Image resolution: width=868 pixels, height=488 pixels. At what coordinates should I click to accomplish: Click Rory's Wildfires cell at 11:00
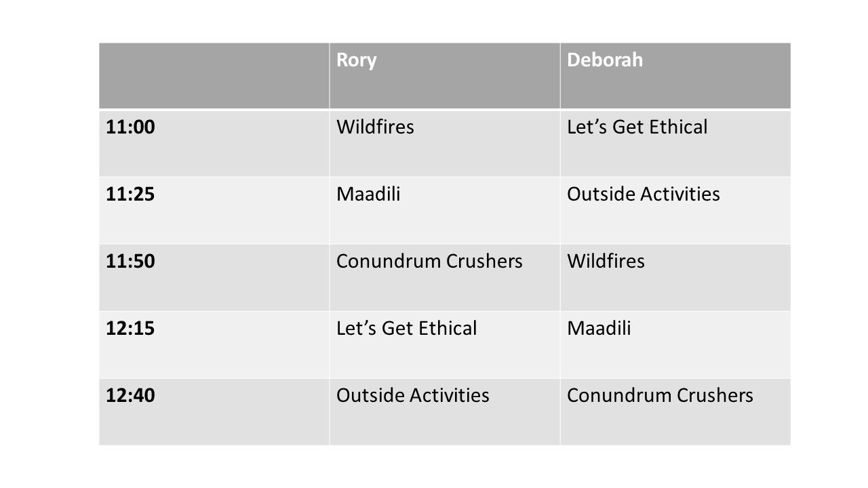tap(445, 143)
